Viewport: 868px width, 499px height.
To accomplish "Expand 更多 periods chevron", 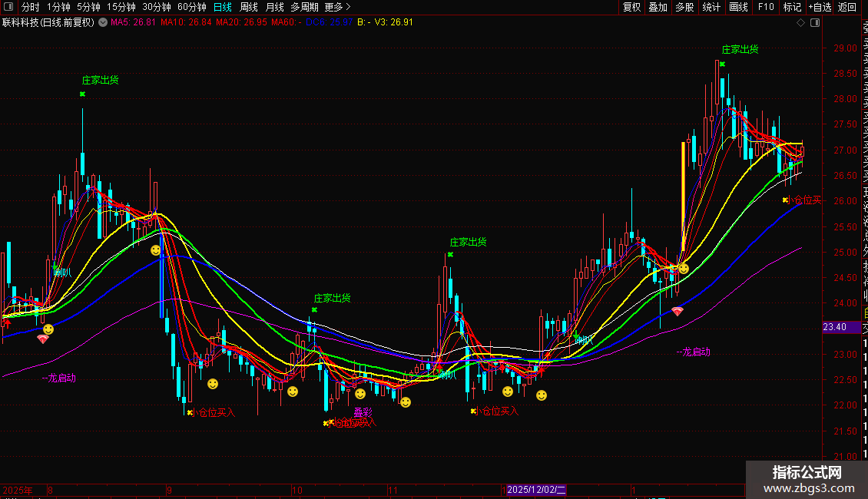I will point(348,7).
